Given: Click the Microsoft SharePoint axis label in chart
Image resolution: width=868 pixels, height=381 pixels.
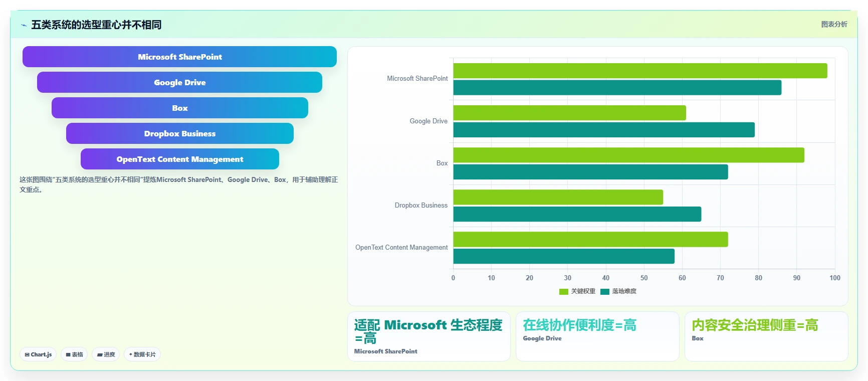Looking at the screenshot, I should click(417, 79).
